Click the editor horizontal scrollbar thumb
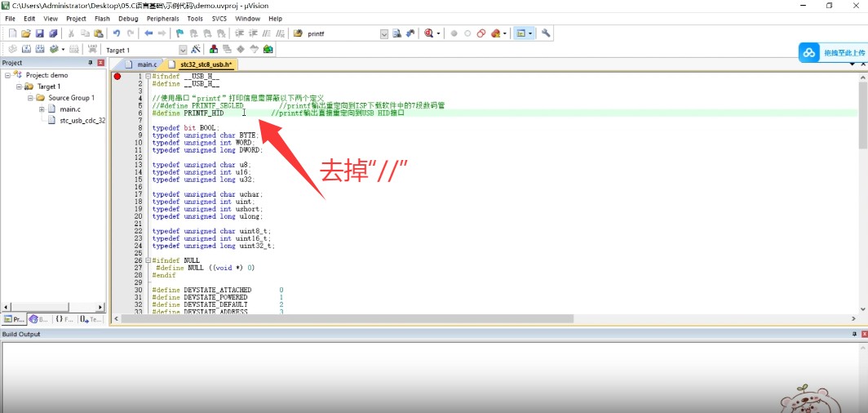This screenshot has width=868, height=413. point(347,319)
